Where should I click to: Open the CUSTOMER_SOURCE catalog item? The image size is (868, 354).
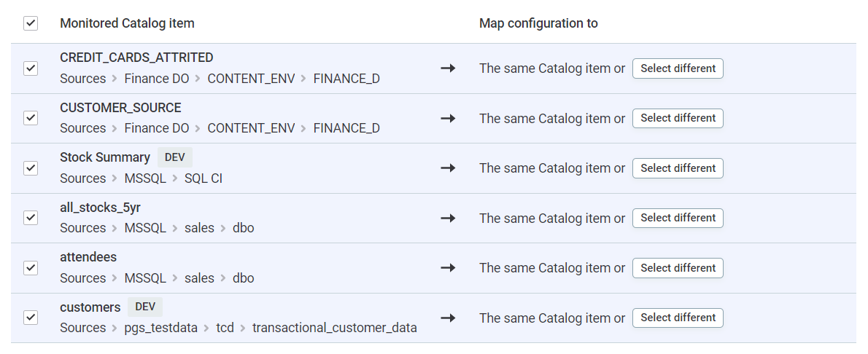(120, 108)
